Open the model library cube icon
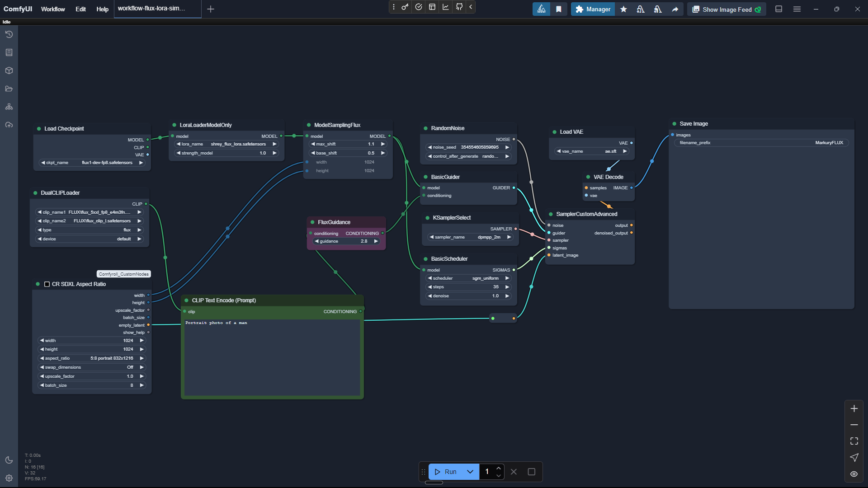The image size is (868, 488). point(9,70)
